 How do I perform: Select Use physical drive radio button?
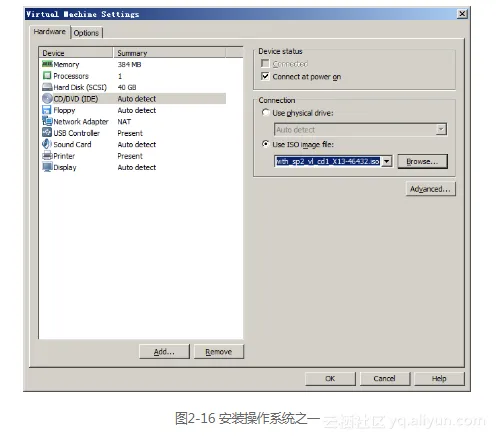(265, 113)
